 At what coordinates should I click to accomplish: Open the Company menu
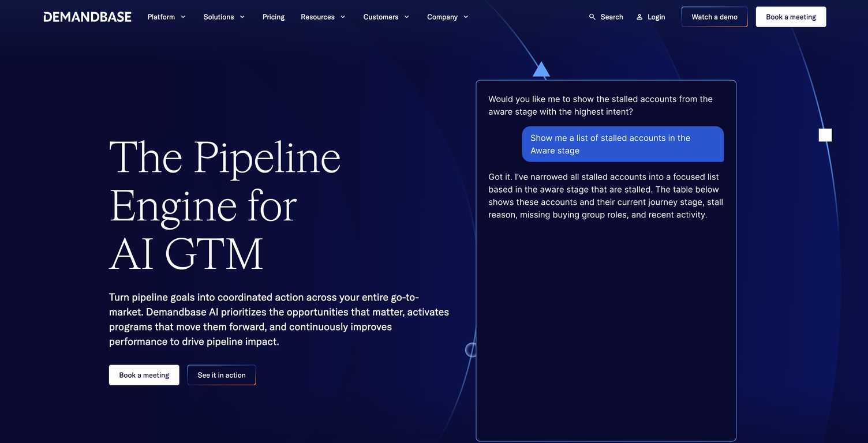[x=442, y=17]
